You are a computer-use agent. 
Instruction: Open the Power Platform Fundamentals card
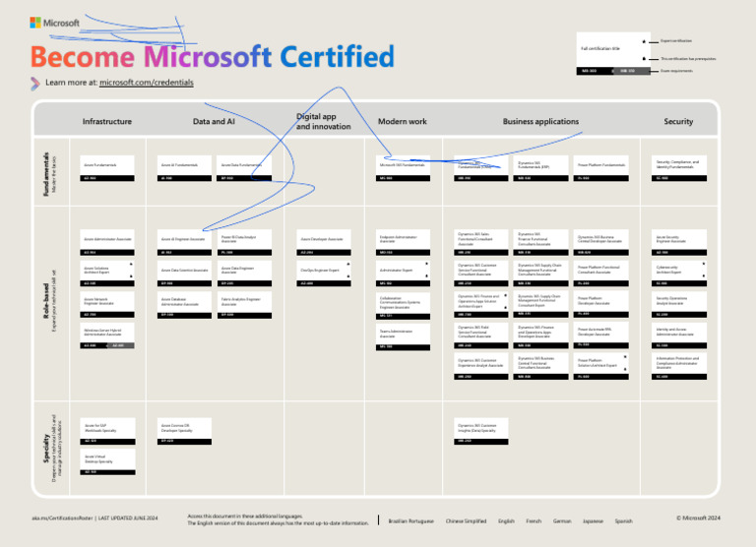pos(601,168)
